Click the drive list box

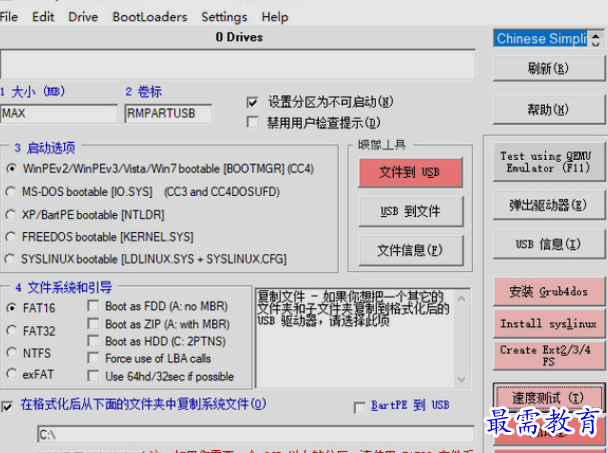click(238, 64)
